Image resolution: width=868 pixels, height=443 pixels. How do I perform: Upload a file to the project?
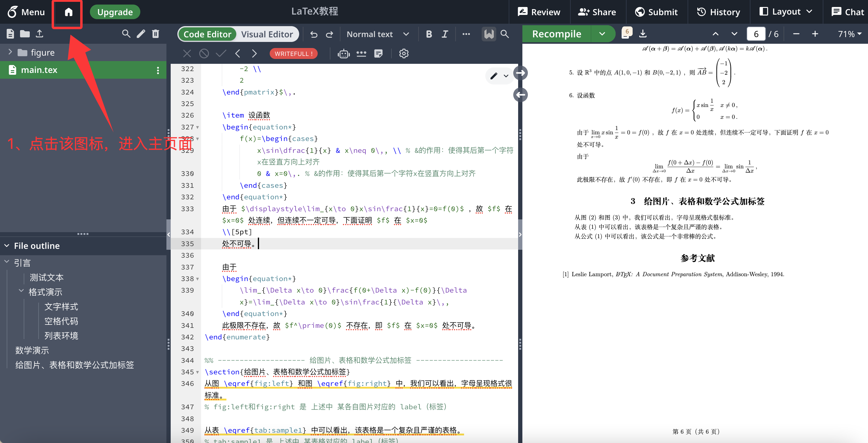pos(39,34)
